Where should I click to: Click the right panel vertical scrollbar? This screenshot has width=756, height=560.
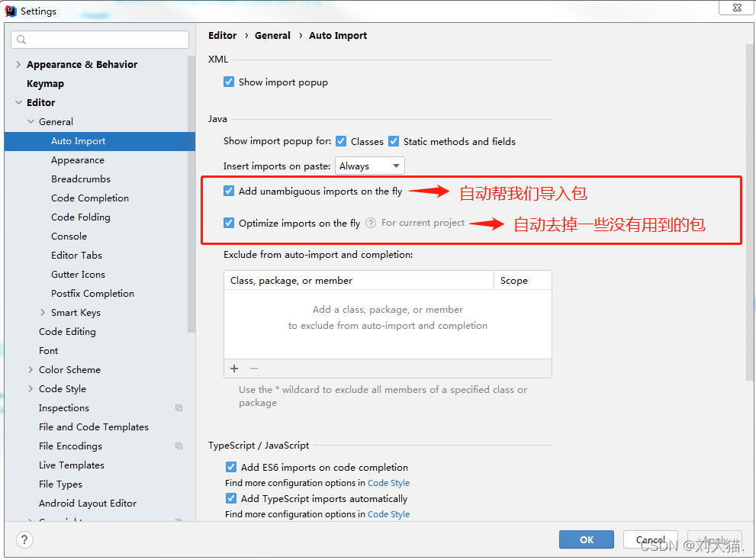[x=750, y=212]
